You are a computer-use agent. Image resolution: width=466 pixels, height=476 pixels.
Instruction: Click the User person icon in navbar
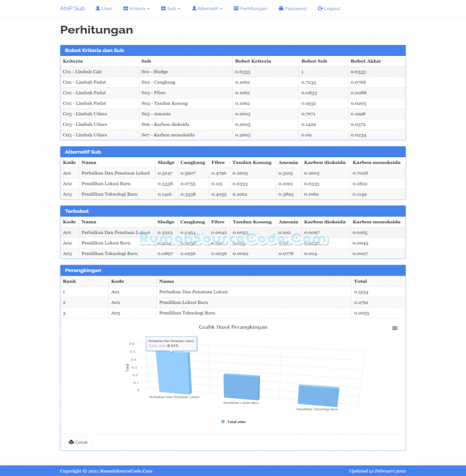[x=98, y=9]
